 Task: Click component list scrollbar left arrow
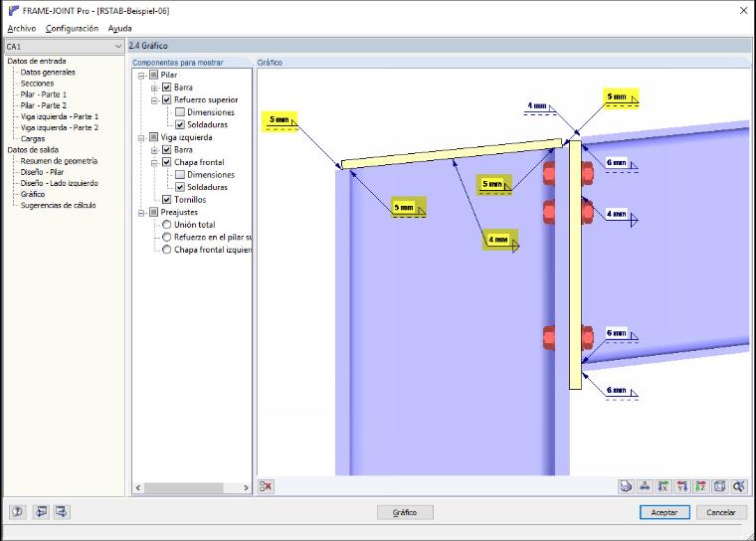[x=138, y=488]
